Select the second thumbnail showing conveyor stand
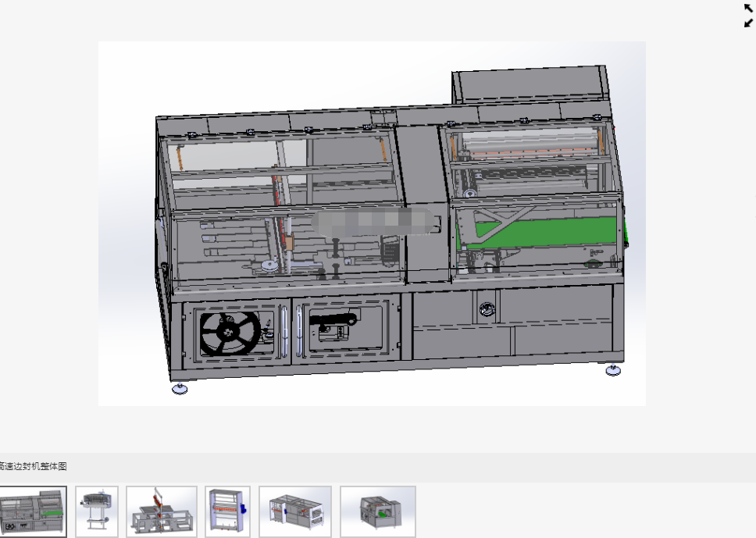756x538 pixels. point(96,511)
